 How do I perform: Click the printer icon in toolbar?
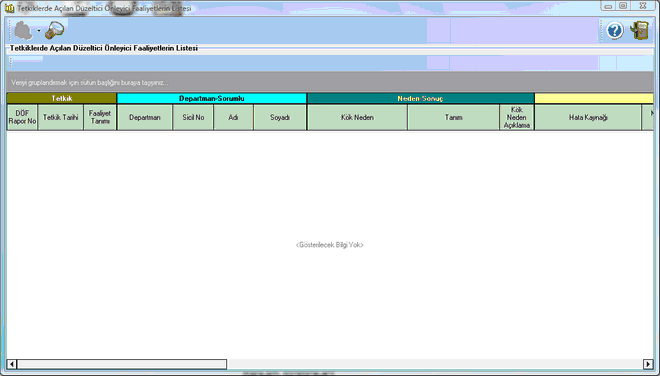coord(24,30)
